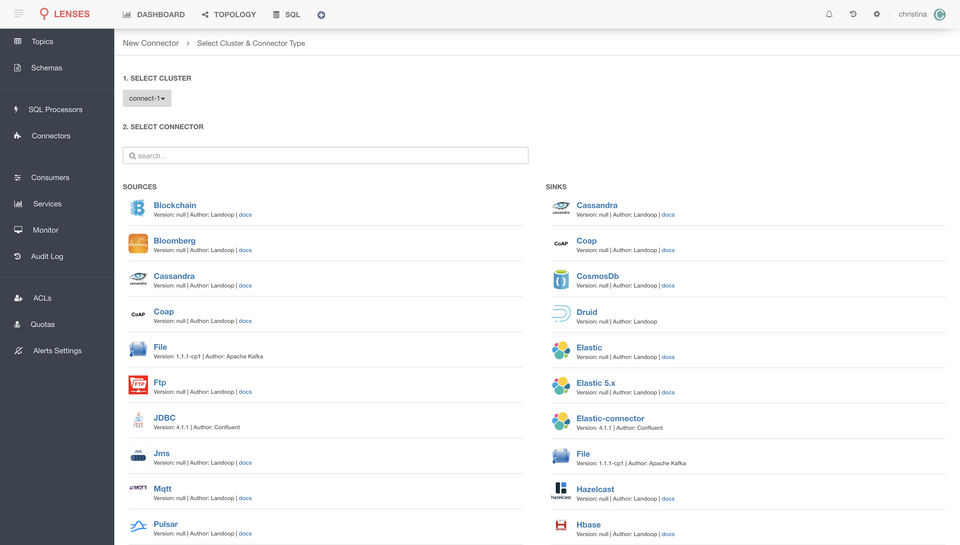
Task: Click the Blockchain source icon
Action: click(138, 208)
